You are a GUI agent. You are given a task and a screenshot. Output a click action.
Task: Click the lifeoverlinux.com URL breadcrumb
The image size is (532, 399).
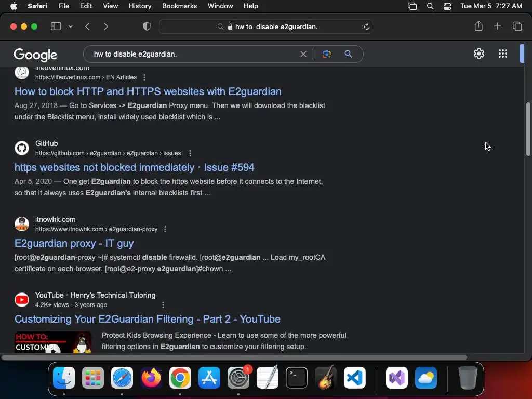tap(86, 77)
